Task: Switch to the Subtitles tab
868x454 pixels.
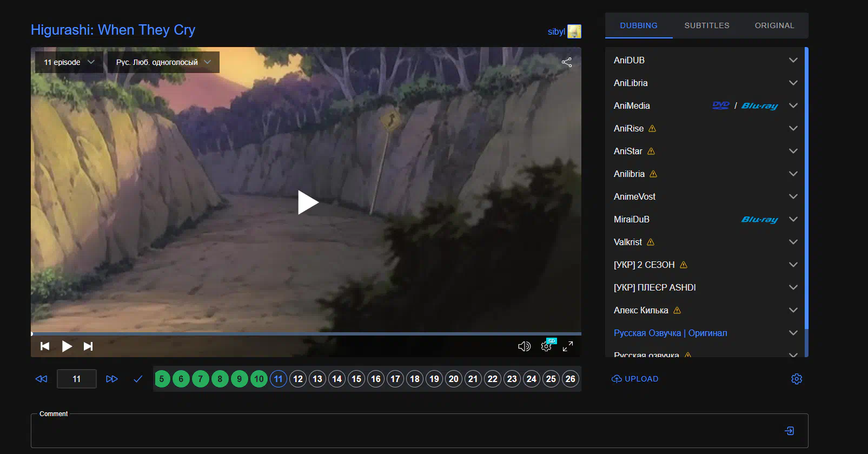Action: [x=706, y=25]
